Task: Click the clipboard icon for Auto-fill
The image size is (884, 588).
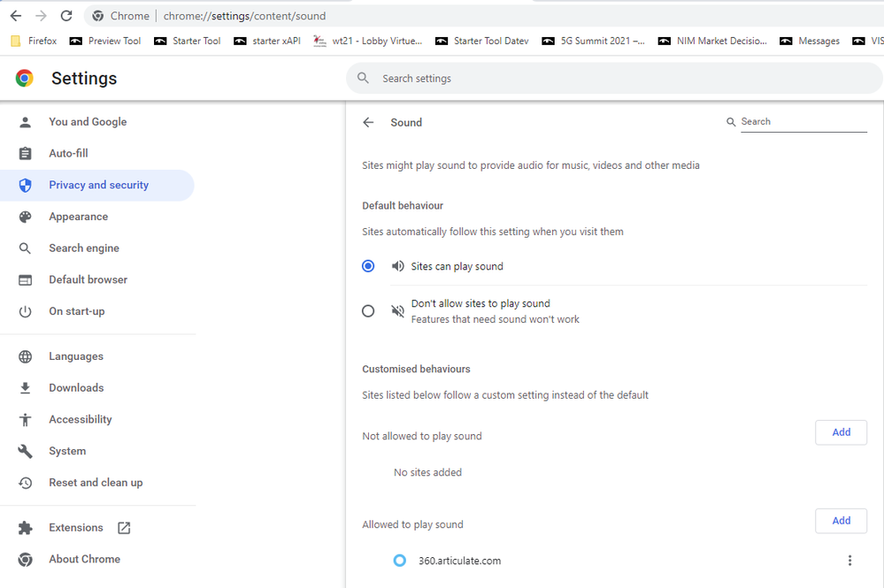Action: click(26, 153)
